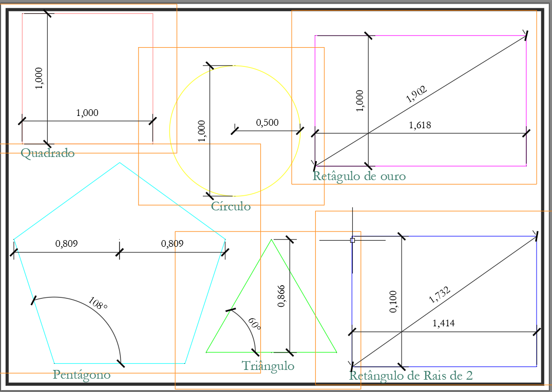Select the 1,414 width dimension text
Screen dimensions: 552x392
tap(443, 323)
